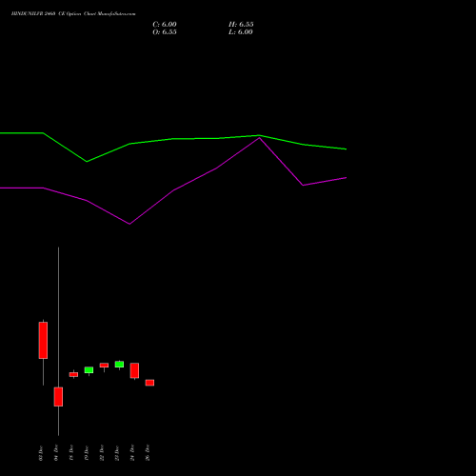
Task: Select the red candle with the longest wick
Action: point(58,397)
